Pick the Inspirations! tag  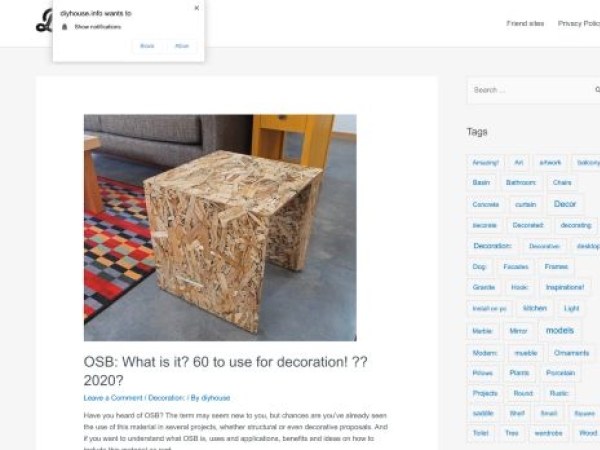tap(566, 287)
